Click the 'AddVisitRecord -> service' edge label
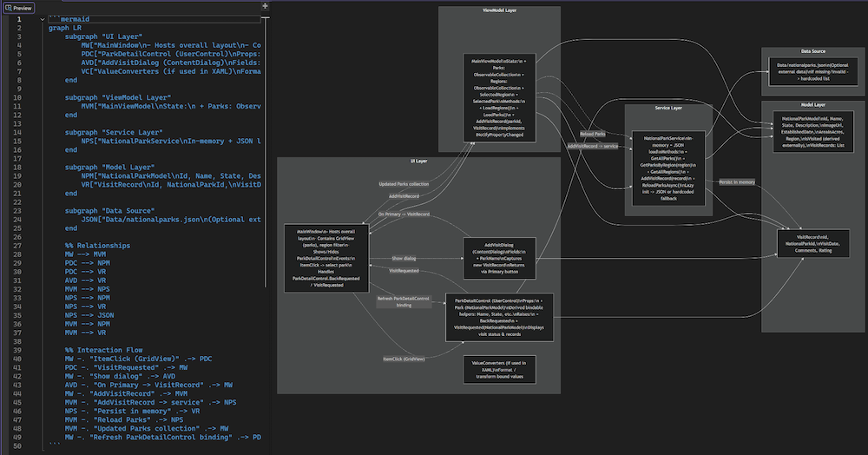The width and height of the screenshot is (868, 455). [592, 146]
